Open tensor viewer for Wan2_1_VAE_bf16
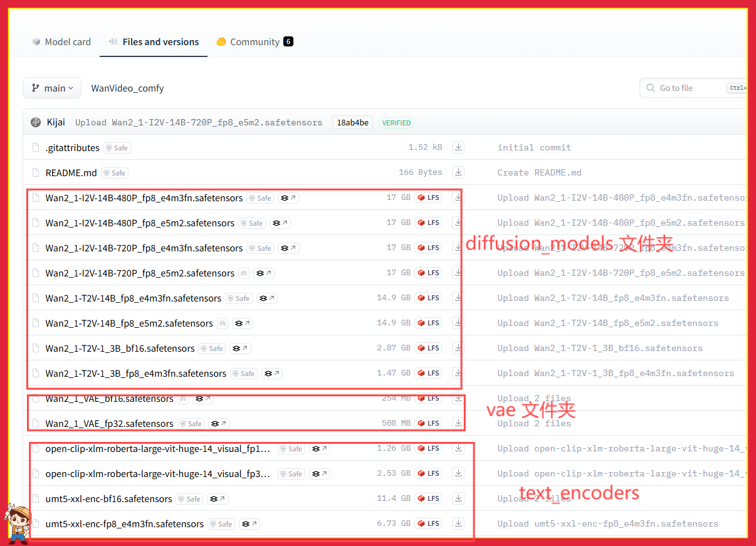Viewport: 756px width, 546px height. [202, 399]
